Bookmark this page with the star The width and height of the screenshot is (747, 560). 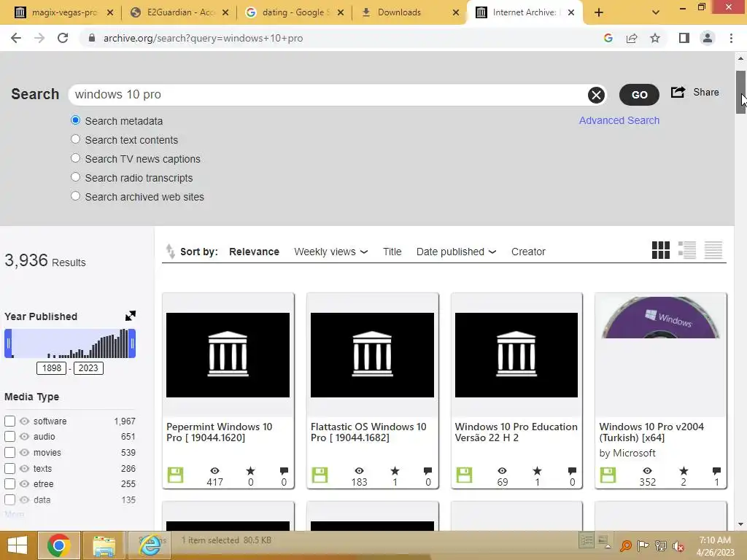[x=655, y=38]
